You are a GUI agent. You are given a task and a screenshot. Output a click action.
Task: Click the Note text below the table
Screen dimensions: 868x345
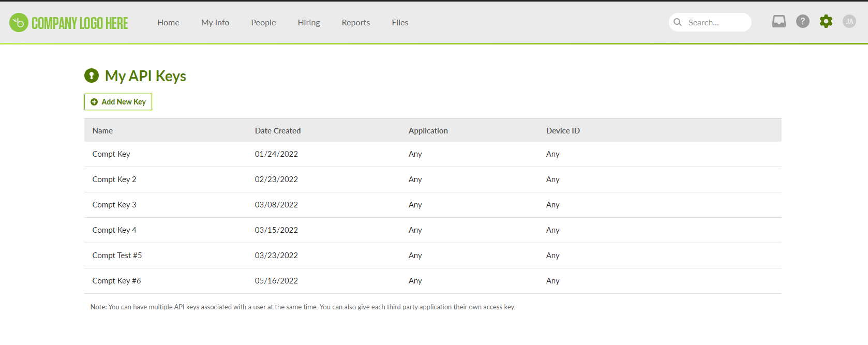tap(303, 307)
